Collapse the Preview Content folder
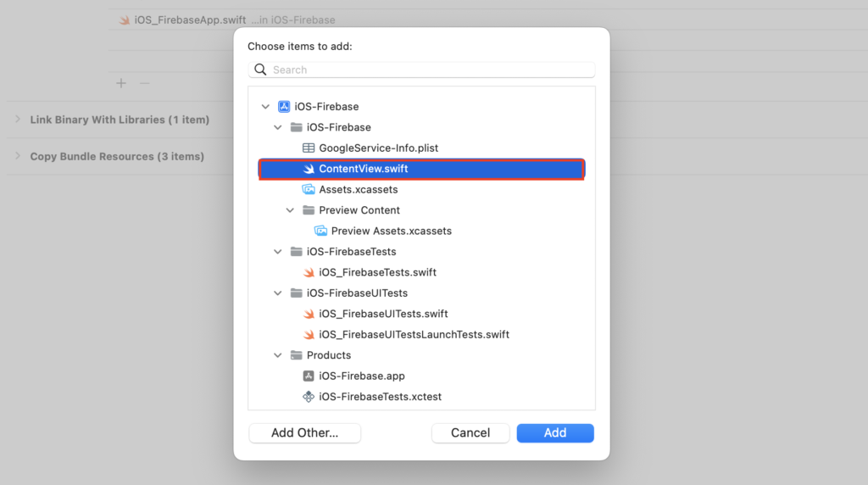The height and width of the screenshot is (485, 868). pyautogui.click(x=290, y=210)
